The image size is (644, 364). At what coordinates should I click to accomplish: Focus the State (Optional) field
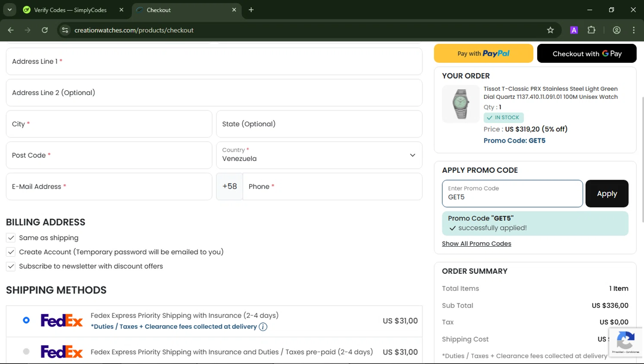pos(319,124)
